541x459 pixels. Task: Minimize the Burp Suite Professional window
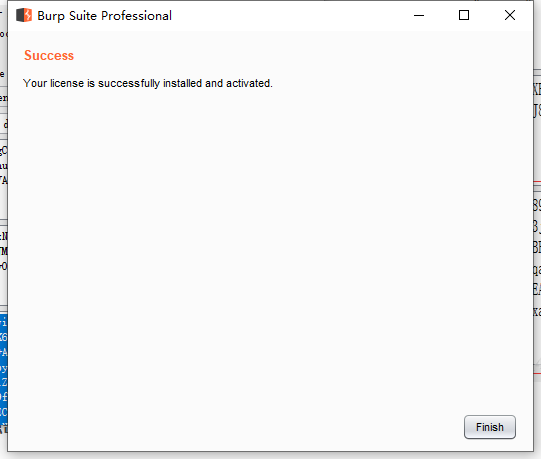click(x=419, y=15)
